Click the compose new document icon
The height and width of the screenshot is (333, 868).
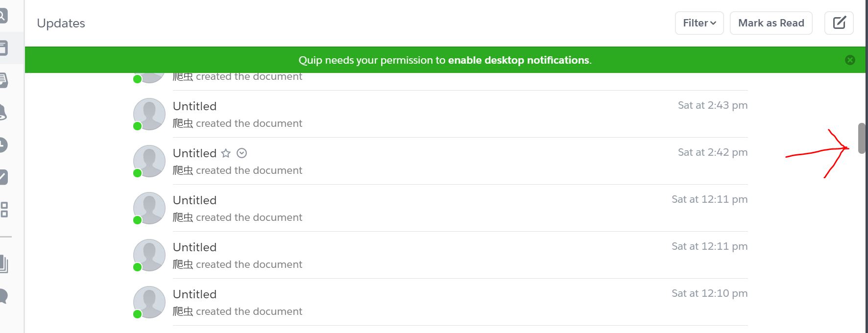[x=839, y=23]
